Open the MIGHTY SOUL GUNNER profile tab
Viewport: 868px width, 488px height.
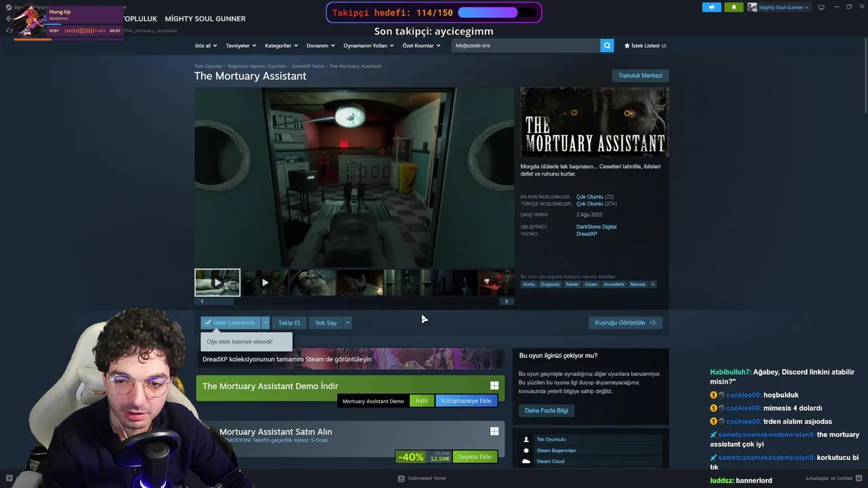[205, 19]
